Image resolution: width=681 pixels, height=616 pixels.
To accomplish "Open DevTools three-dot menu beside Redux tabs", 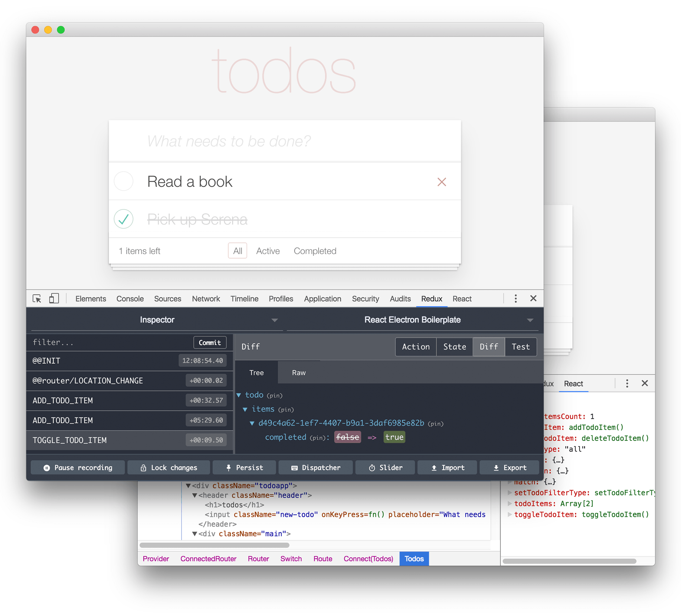I will [x=515, y=298].
